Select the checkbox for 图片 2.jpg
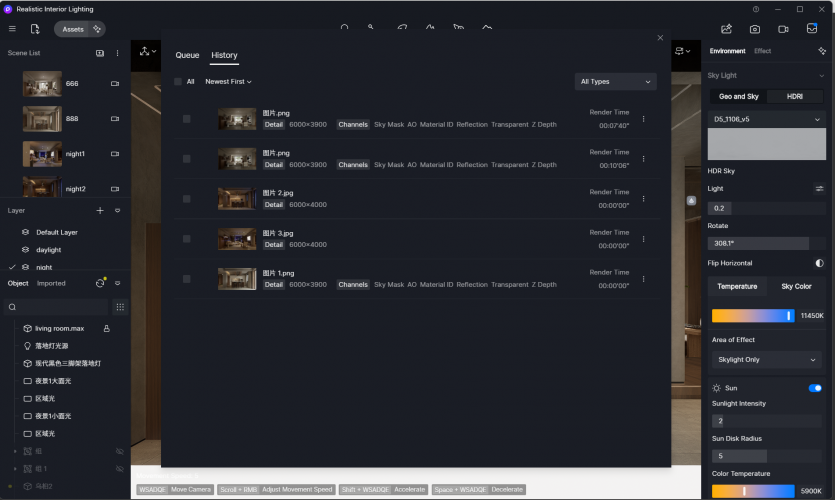The image size is (835, 500). tap(187, 199)
